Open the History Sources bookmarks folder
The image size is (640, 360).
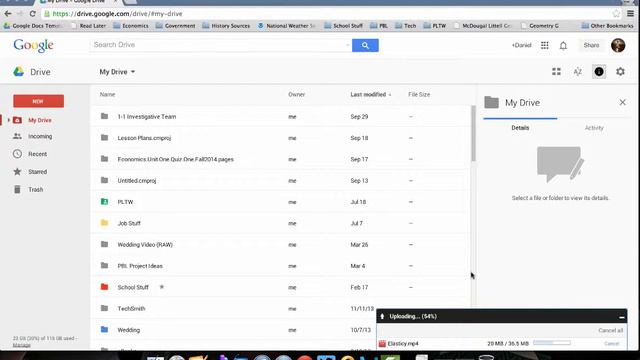[x=226, y=26]
